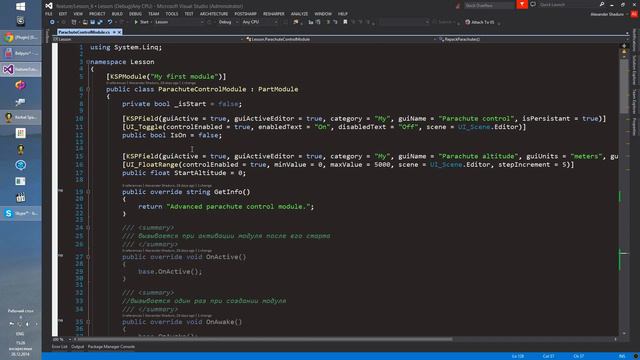Click the bookmark toolbar icon
The height and width of the screenshot is (360, 640).
click(345, 22)
